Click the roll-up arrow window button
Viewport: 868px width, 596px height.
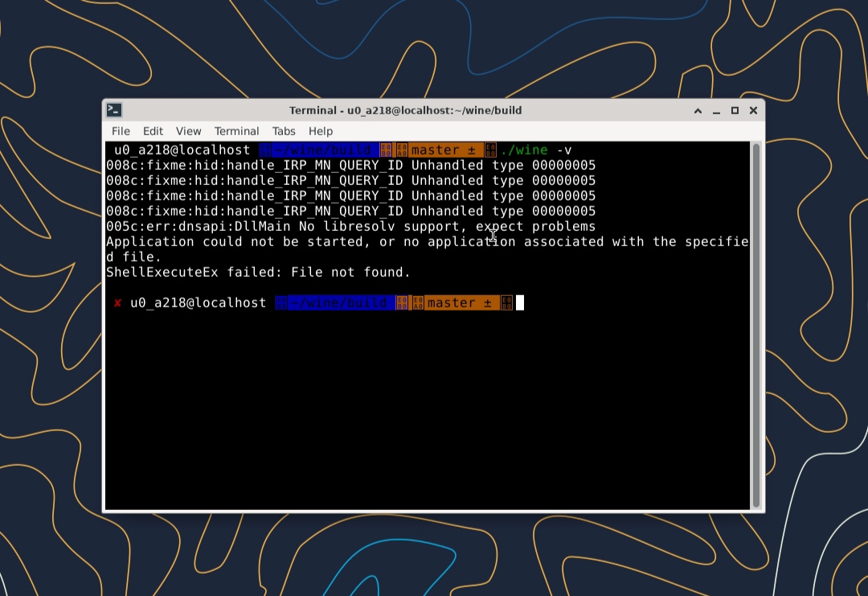click(698, 111)
